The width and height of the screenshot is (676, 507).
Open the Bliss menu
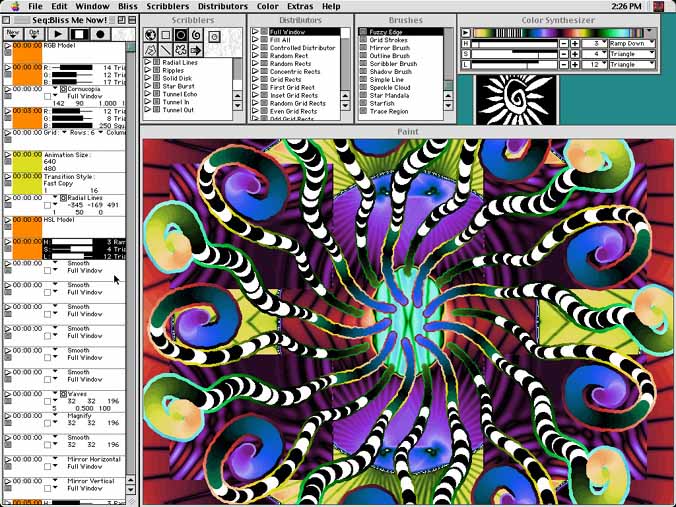pos(128,6)
